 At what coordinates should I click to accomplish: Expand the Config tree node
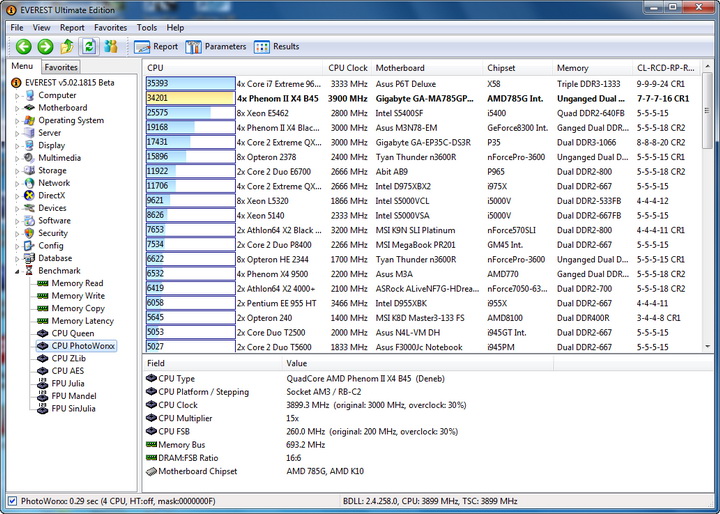pos(17,246)
